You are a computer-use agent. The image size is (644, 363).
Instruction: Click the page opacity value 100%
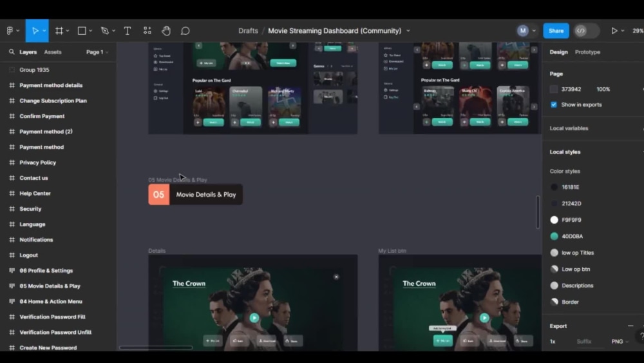(603, 89)
